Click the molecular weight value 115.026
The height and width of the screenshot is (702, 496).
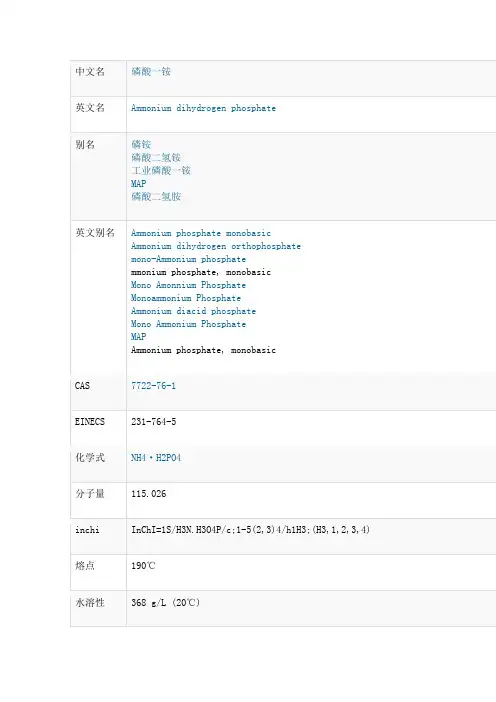point(149,494)
